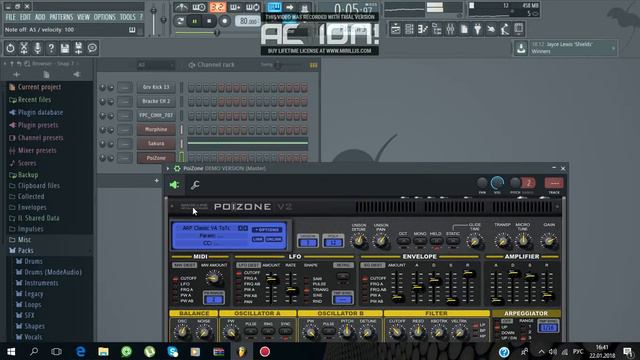
Task: Open the plugin picker icon
Action: (x=478, y=29)
